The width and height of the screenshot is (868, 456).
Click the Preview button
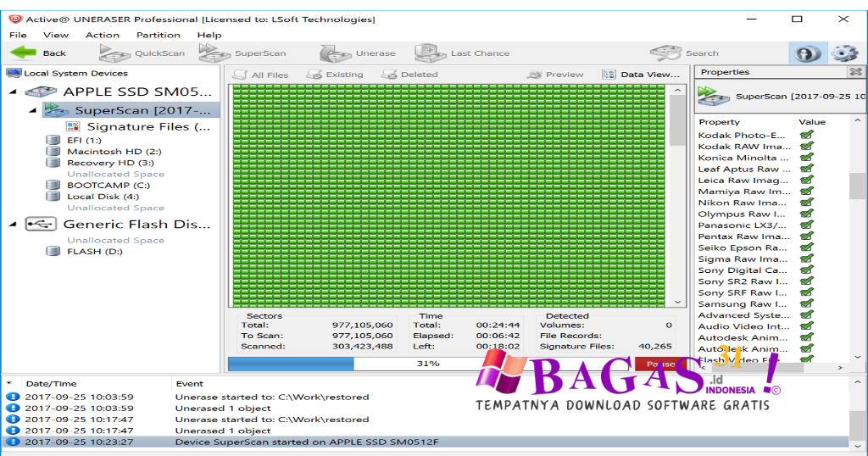[x=555, y=74]
